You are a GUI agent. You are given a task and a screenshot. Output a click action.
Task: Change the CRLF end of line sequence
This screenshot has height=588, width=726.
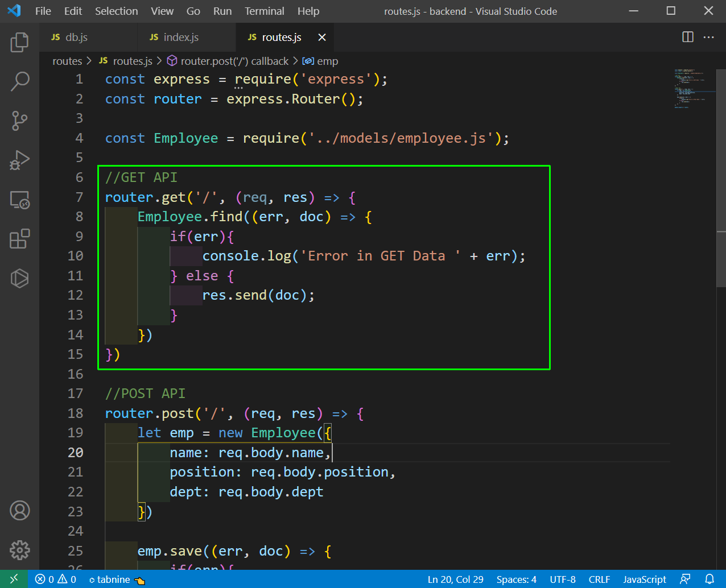599,579
